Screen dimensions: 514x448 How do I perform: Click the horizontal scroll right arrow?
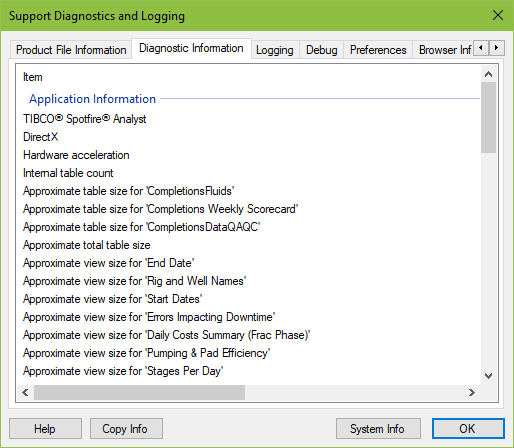click(472, 392)
